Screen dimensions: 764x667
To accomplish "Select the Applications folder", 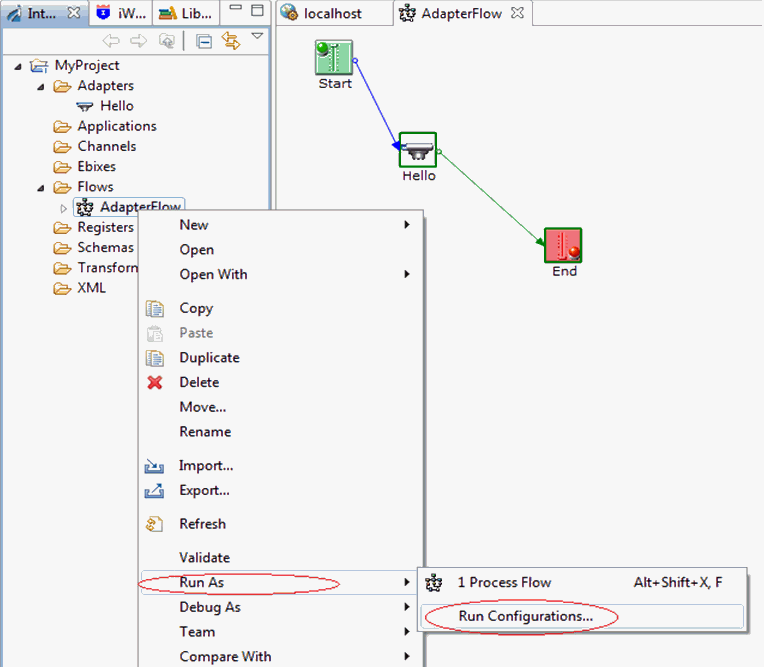I will [x=117, y=126].
